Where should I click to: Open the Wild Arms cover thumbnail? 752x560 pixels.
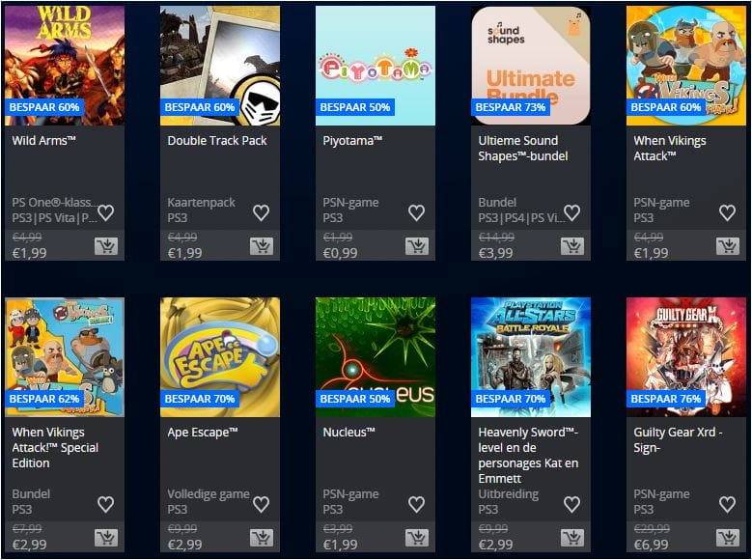point(65,66)
